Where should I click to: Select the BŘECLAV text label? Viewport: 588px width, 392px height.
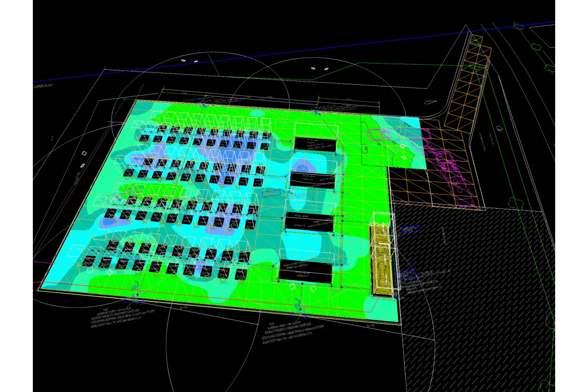point(44,86)
